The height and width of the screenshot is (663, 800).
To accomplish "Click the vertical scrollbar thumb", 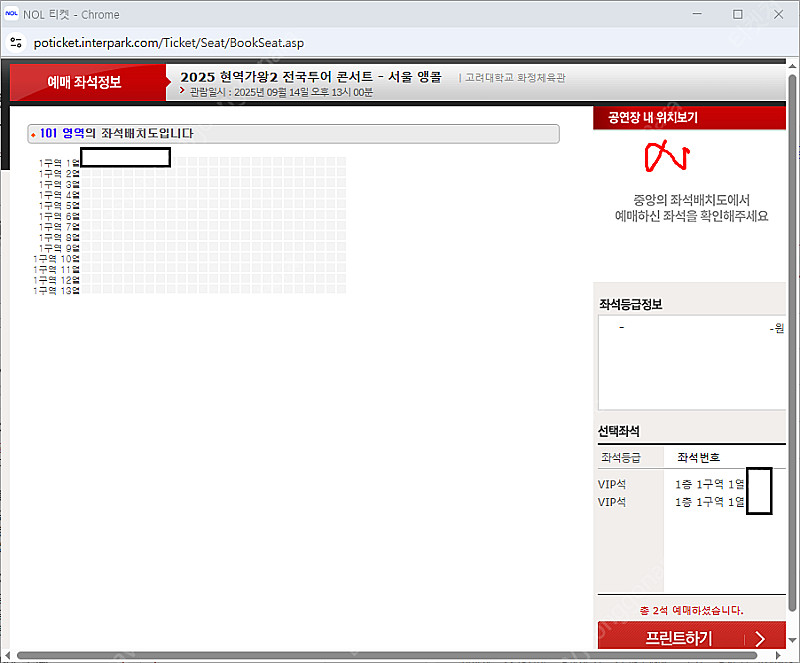I will pos(792,342).
